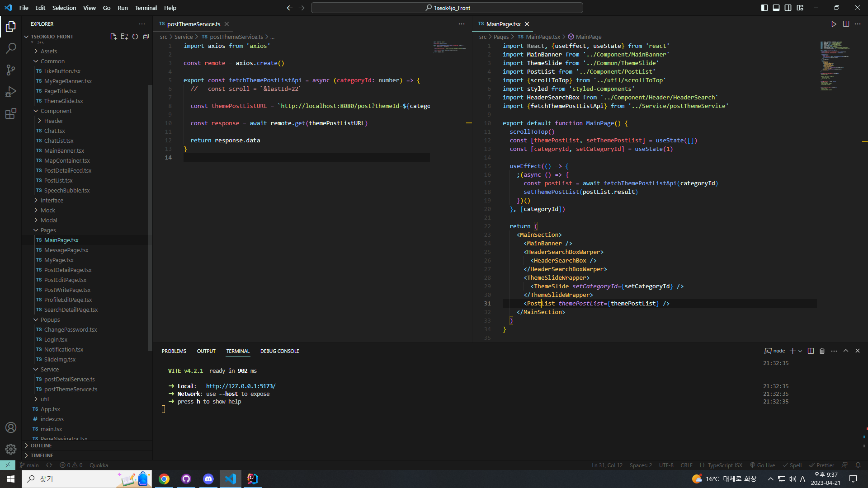
Task: Toggle the bottom panel visibility
Action: click(x=776, y=8)
